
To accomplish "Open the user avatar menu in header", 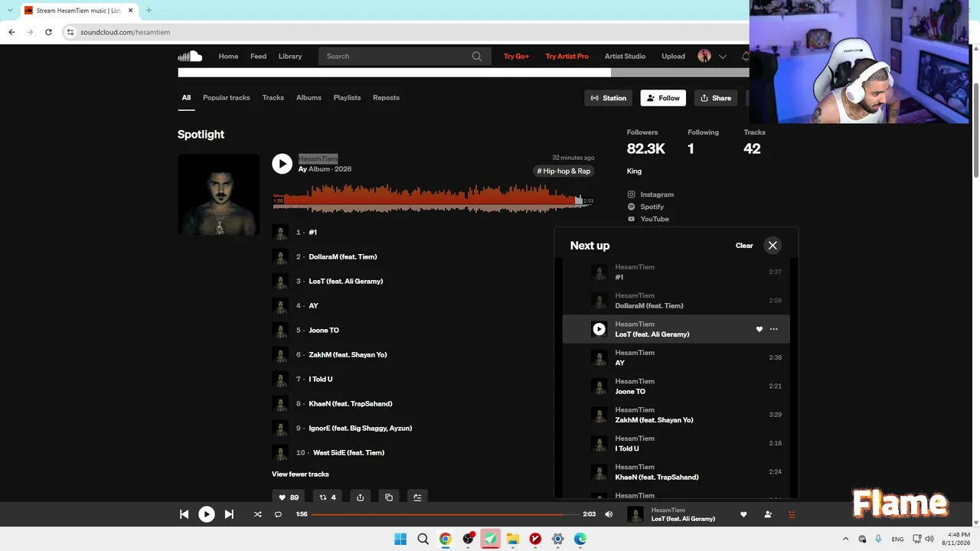I will [x=704, y=56].
